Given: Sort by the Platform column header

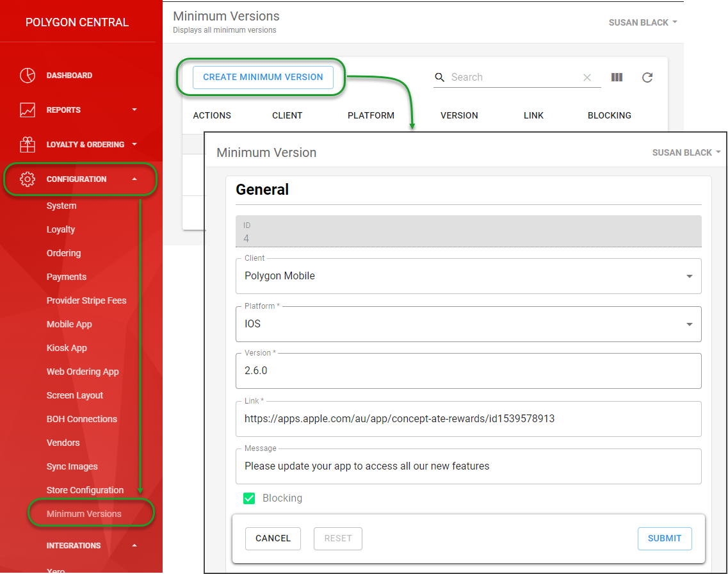Looking at the screenshot, I should coord(371,115).
